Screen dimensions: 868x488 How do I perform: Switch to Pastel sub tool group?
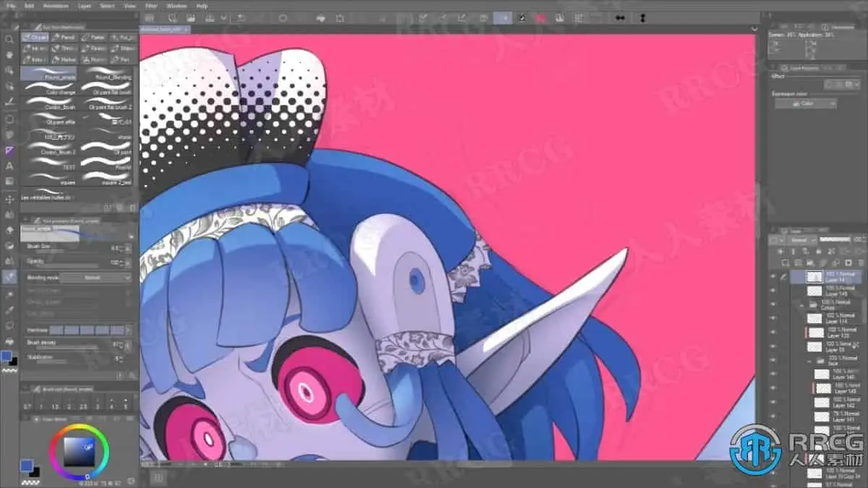(x=93, y=37)
